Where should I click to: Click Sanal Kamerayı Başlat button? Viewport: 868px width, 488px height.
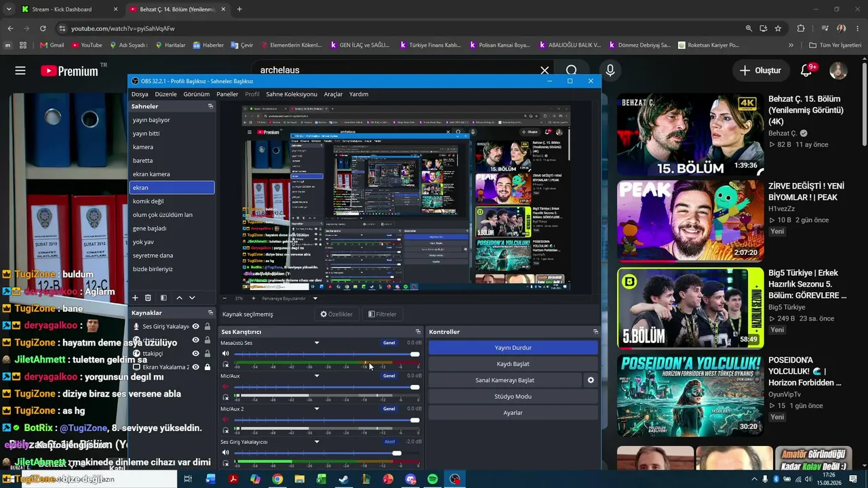(x=505, y=380)
